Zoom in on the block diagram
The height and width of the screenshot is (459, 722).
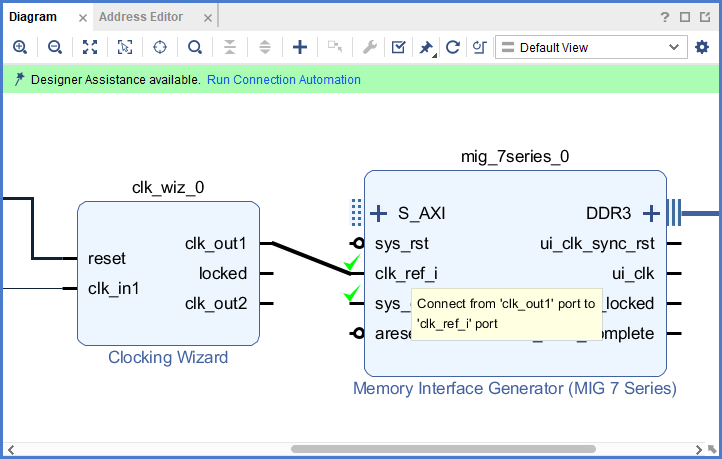(x=20, y=47)
